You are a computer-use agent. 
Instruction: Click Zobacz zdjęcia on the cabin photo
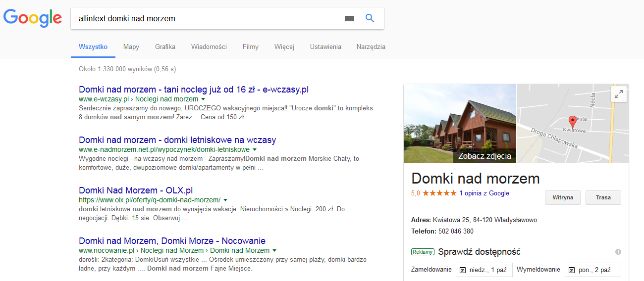coord(484,156)
